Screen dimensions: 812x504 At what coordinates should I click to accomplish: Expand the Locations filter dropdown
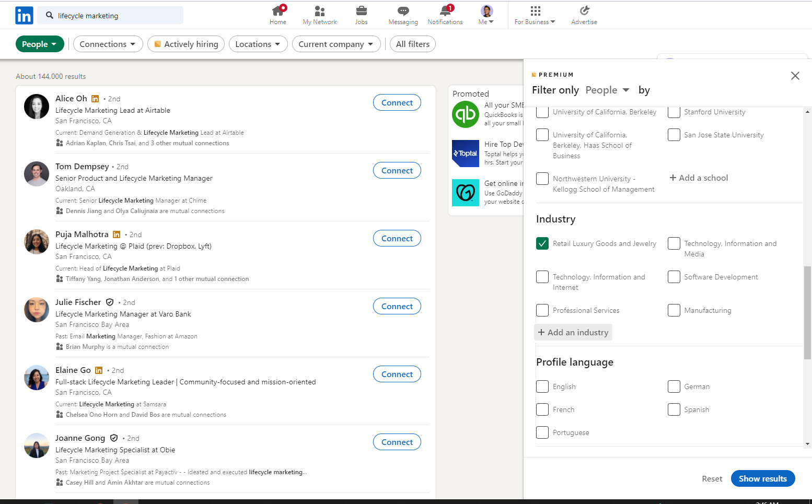click(258, 44)
